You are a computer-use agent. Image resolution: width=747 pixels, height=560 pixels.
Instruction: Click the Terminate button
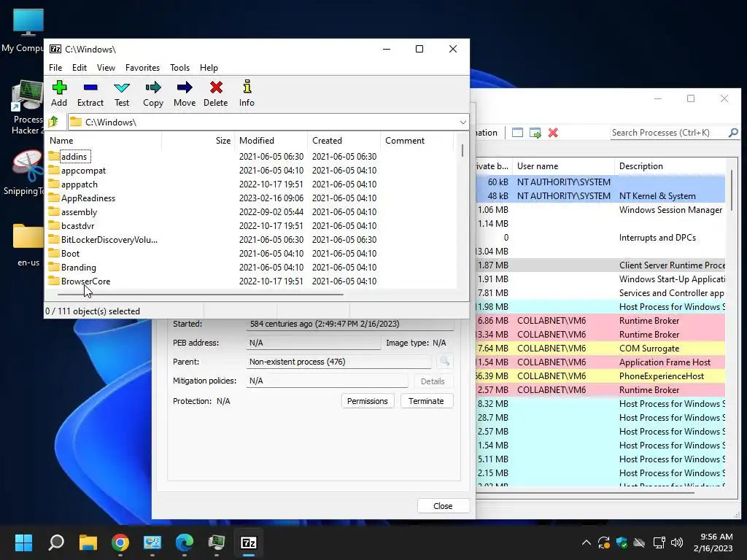426,401
